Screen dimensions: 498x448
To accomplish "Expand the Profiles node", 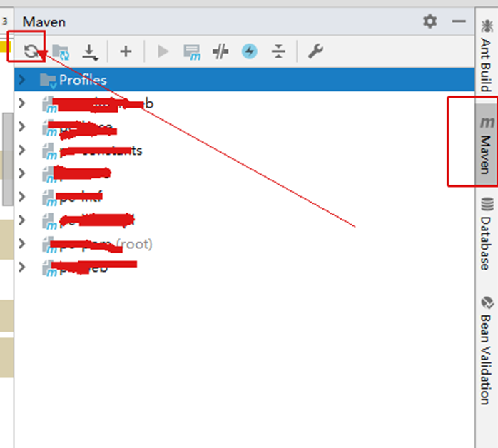I will point(21,80).
